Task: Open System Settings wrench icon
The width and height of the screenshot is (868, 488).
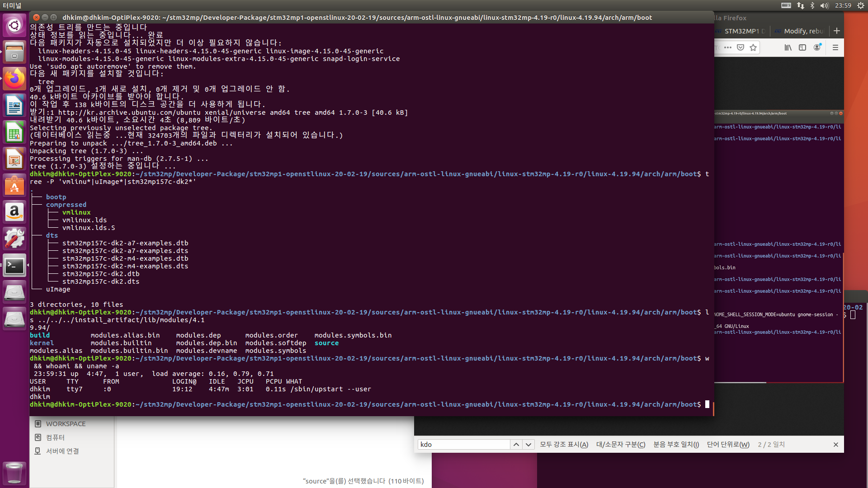Action: click(14, 239)
